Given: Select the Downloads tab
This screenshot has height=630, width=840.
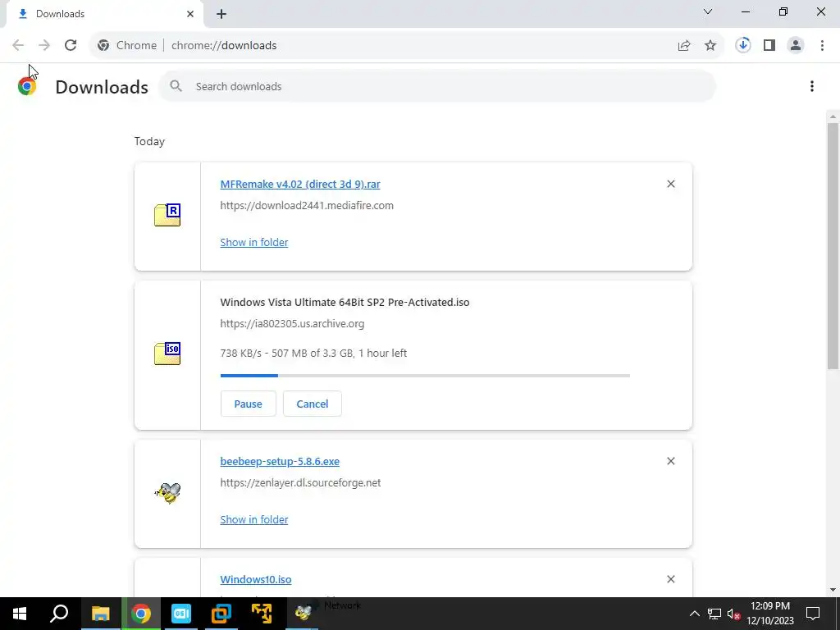Looking at the screenshot, I should [104, 14].
